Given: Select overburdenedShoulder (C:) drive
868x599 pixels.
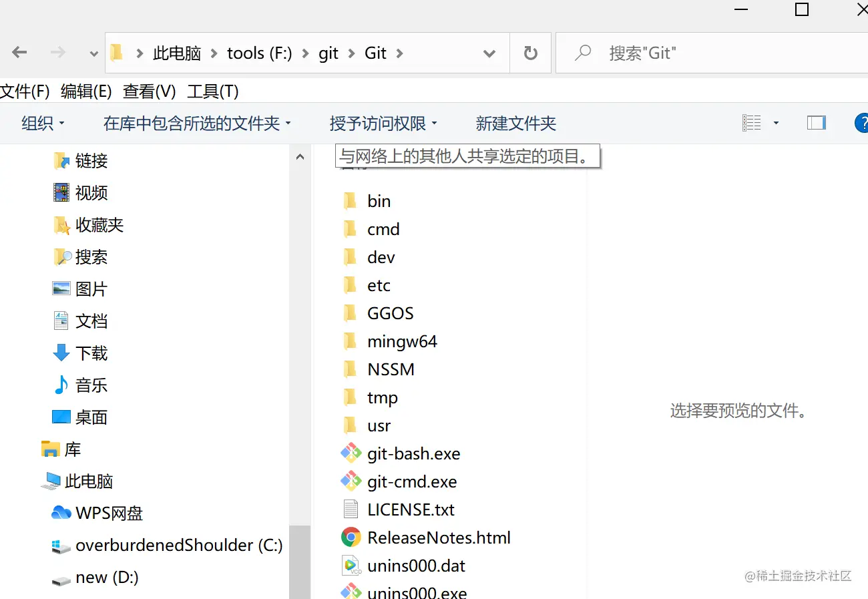Looking at the screenshot, I should click(x=168, y=545).
